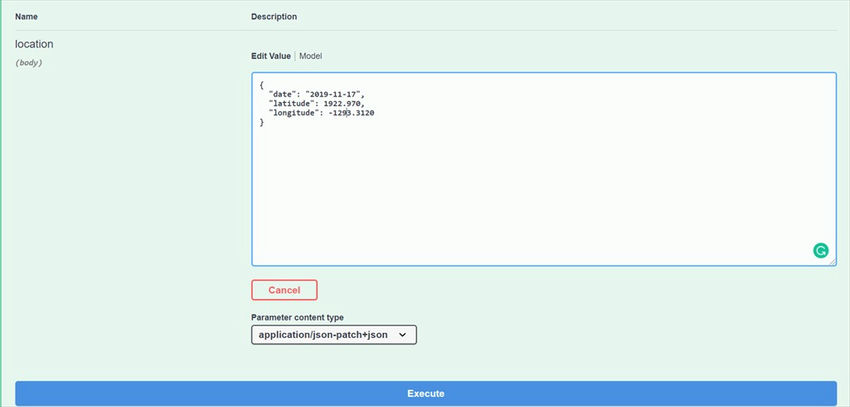Click the empty area of the body editor
This screenshot has height=407, width=850.
(540, 190)
